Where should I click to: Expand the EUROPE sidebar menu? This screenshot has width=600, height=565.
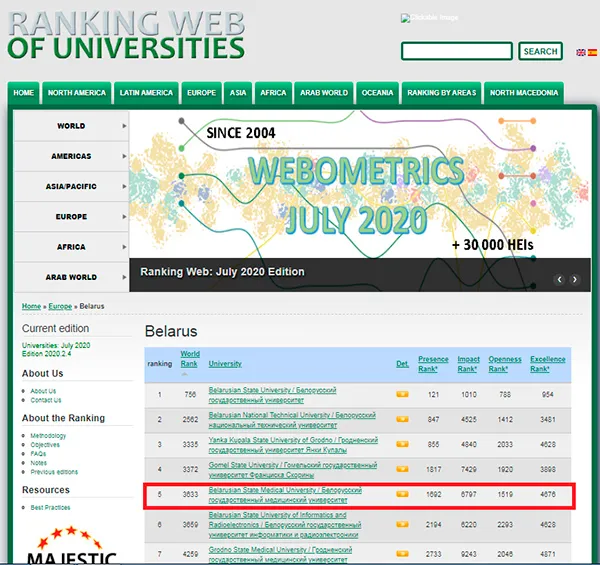[x=71, y=217]
